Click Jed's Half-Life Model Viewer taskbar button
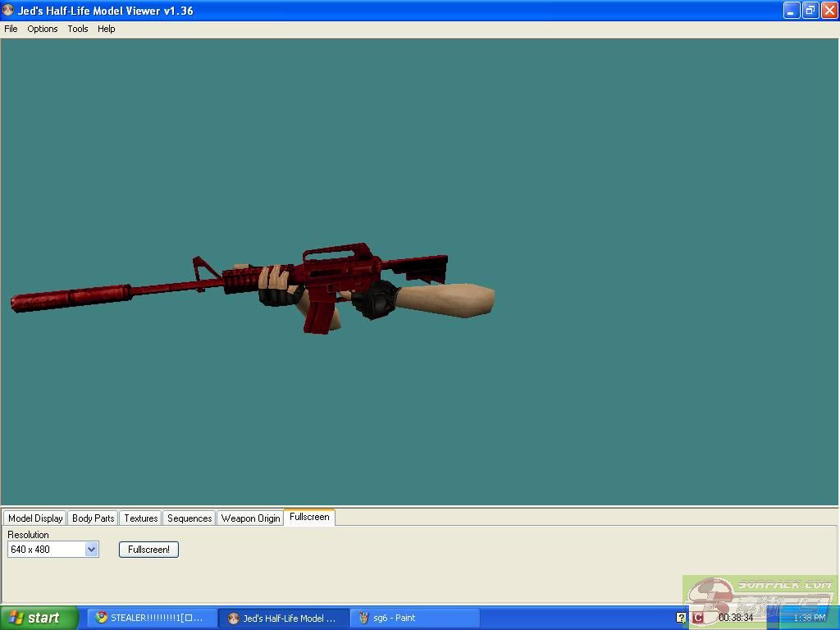This screenshot has height=630, width=840. click(x=283, y=618)
